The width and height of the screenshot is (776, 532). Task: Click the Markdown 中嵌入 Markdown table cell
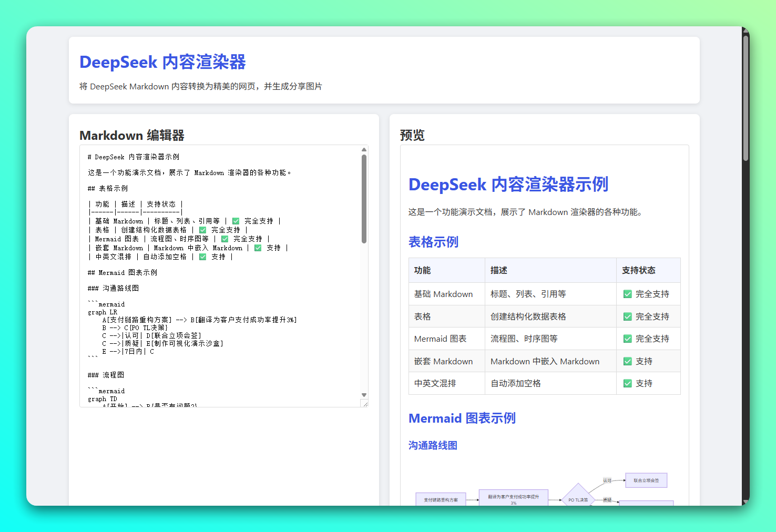(x=550, y=361)
